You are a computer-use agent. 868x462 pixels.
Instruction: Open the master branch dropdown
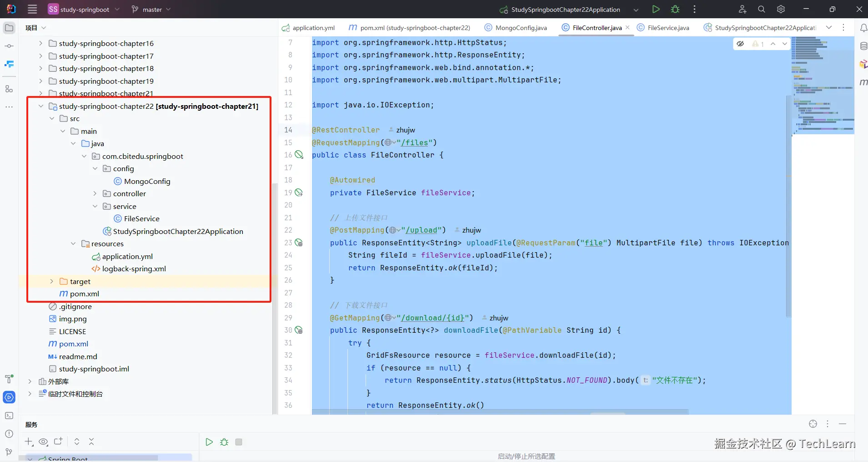click(151, 9)
